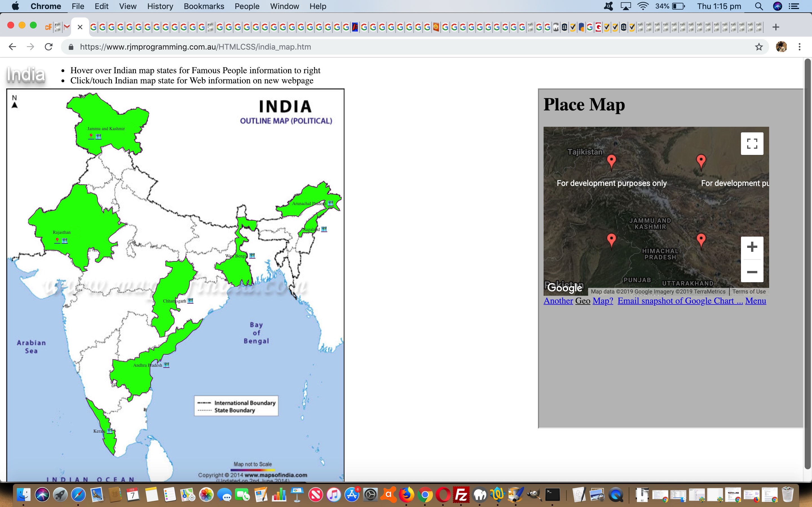Open macOS Spotlight search
This screenshot has width=812, height=507.
point(759,6)
